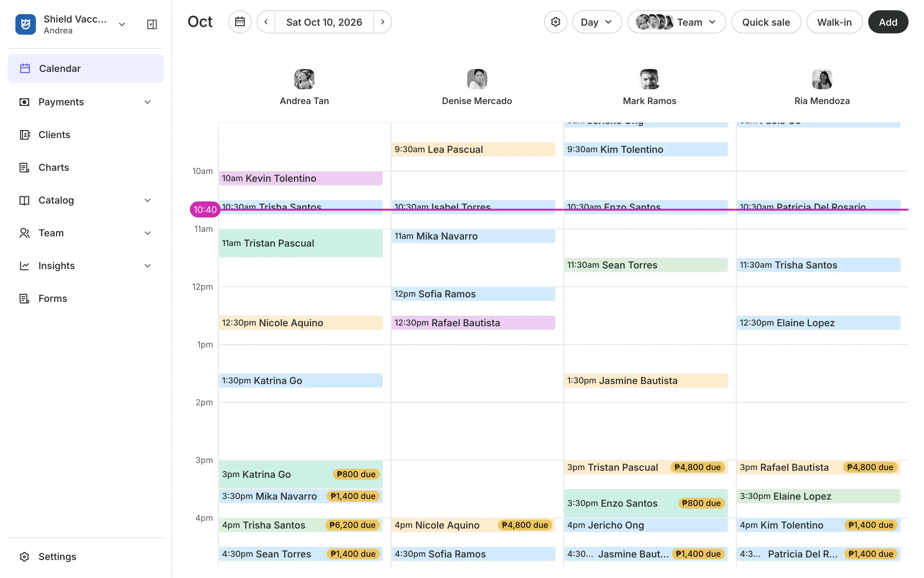Open Forms from the sidebar
The height and width of the screenshot is (578, 924).
point(86,299)
